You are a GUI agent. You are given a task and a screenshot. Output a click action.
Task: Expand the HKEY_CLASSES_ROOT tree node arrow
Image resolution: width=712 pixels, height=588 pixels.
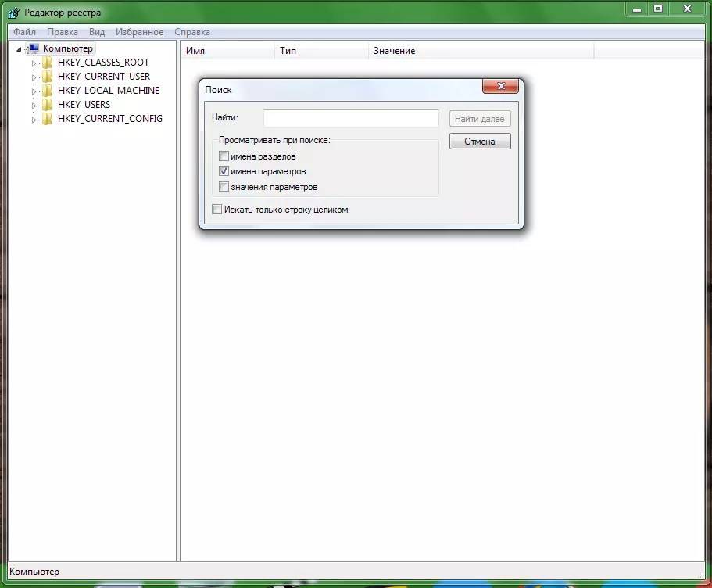(34, 63)
